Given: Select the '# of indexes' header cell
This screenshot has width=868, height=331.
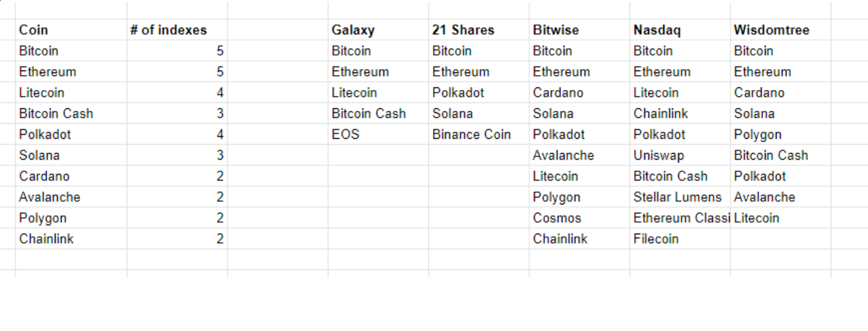Looking at the screenshot, I should point(177,30).
